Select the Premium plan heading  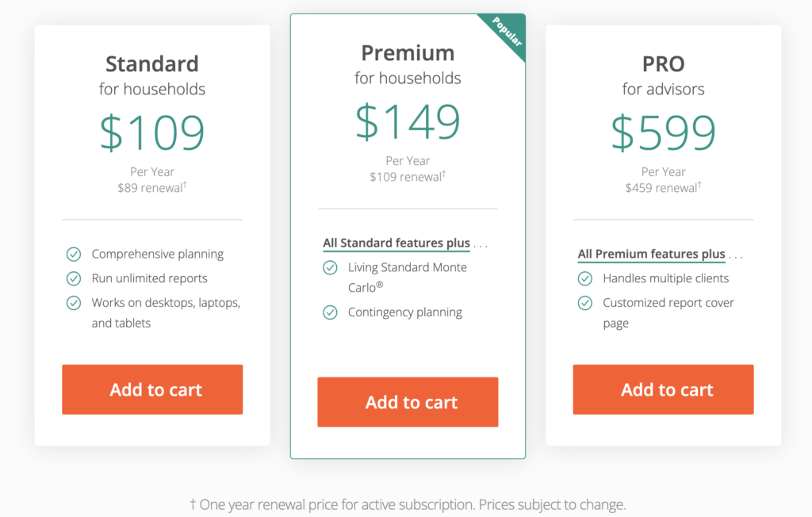click(408, 53)
